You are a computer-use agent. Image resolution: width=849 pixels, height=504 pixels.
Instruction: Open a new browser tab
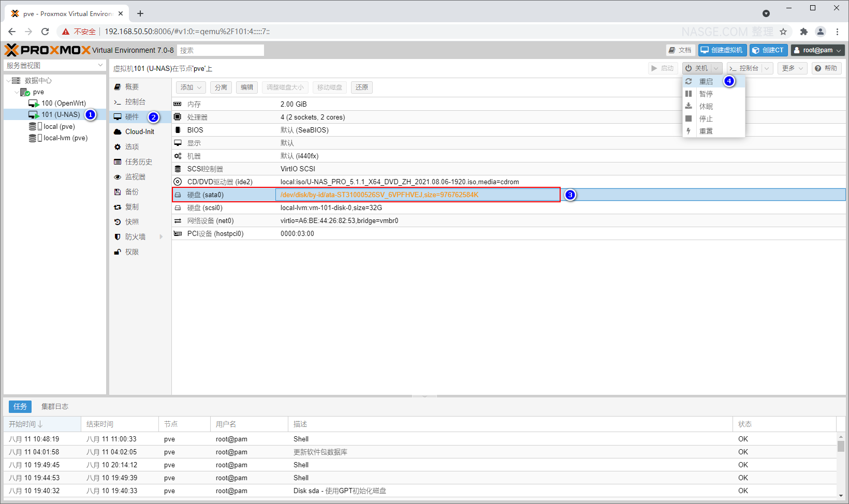point(140,13)
